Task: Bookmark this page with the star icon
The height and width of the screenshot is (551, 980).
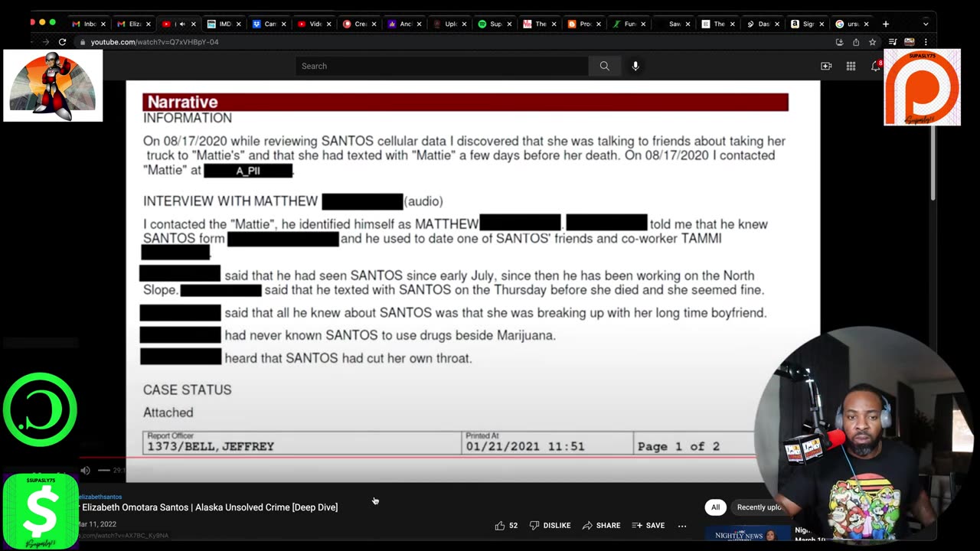Action: point(872,42)
